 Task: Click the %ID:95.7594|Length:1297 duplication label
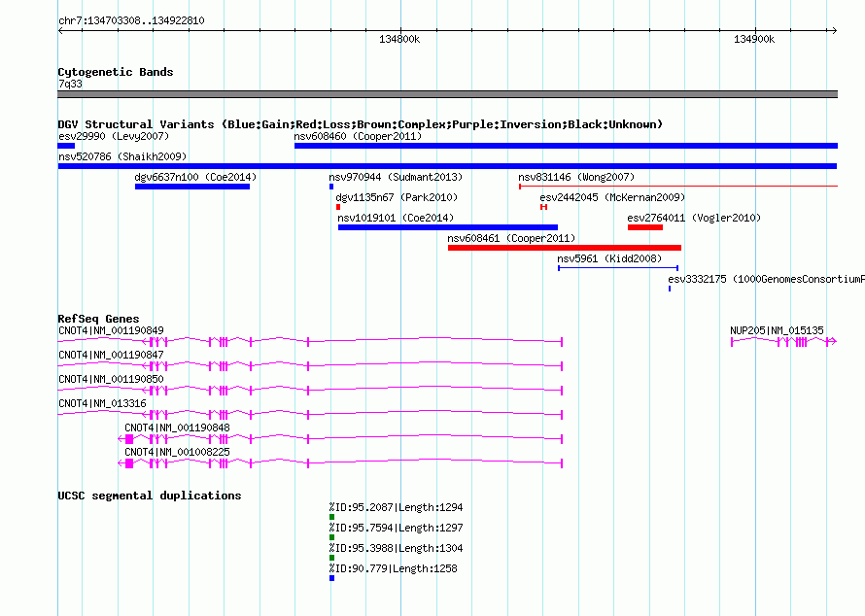click(x=396, y=528)
